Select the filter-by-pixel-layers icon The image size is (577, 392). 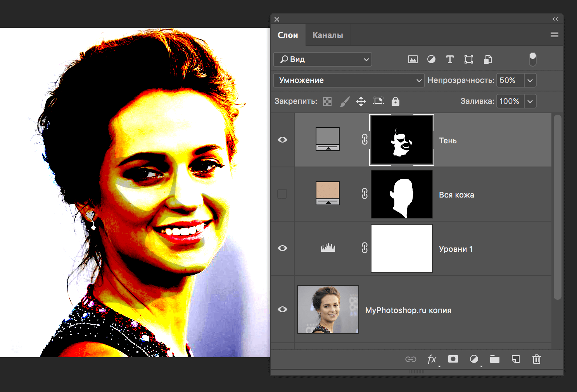tap(413, 59)
